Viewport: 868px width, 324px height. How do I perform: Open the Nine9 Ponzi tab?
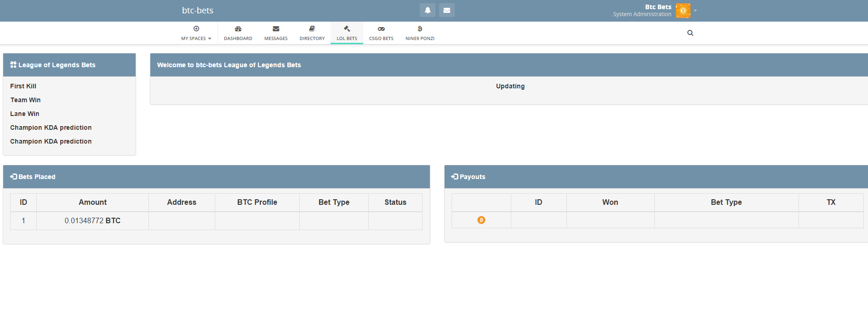[420, 33]
